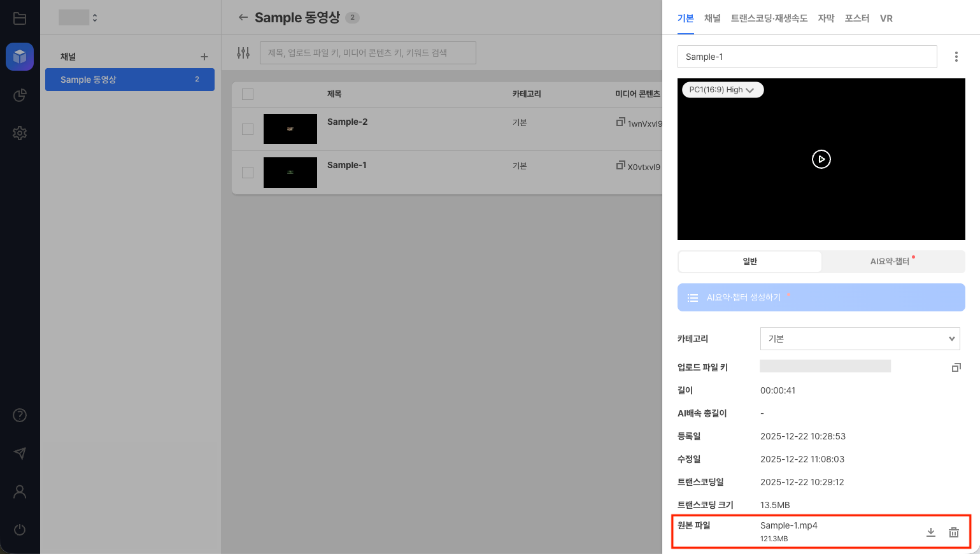The height and width of the screenshot is (554, 980).
Task: Open the Settings gear in the sidebar
Action: pos(20,133)
